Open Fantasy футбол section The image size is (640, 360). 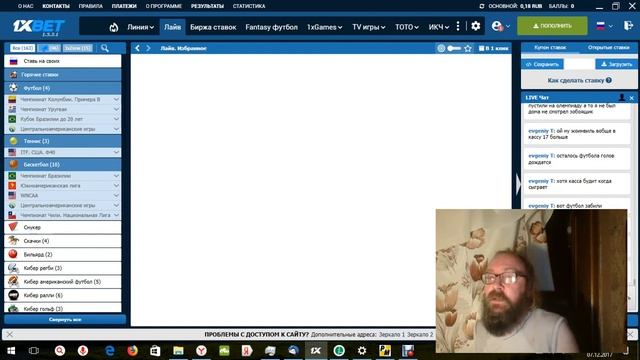(x=271, y=27)
